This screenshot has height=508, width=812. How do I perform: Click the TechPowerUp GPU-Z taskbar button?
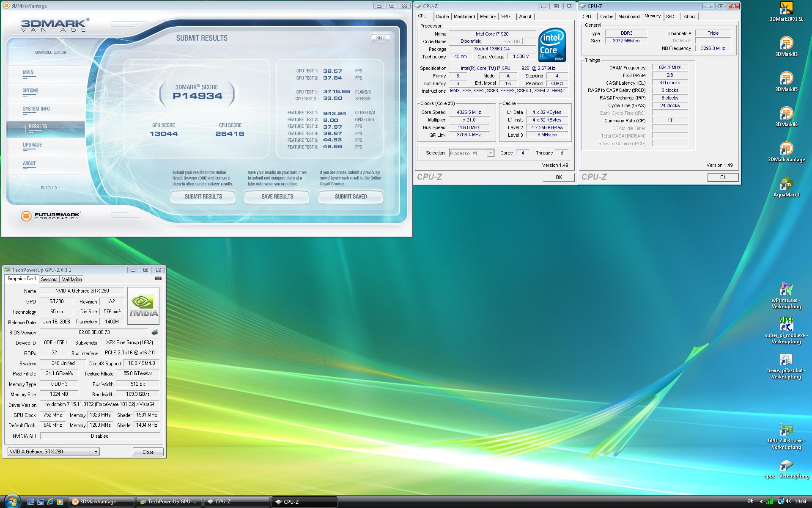click(x=170, y=502)
